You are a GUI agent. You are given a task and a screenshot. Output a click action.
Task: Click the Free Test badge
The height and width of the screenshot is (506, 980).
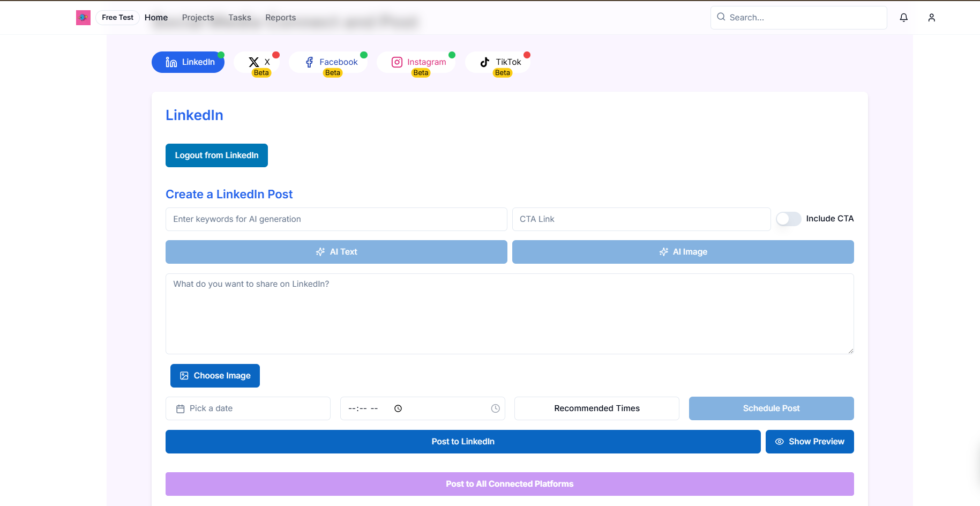tap(117, 18)
